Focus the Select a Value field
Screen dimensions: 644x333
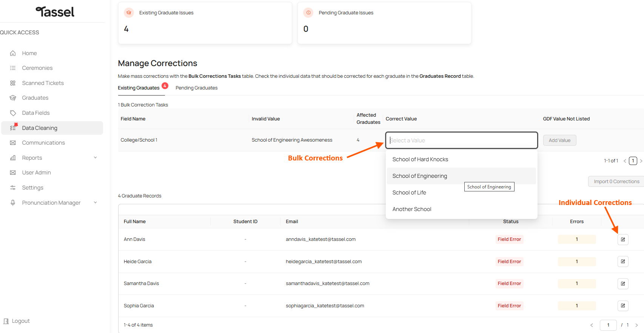pyautogui.click(x=461, y=140)
